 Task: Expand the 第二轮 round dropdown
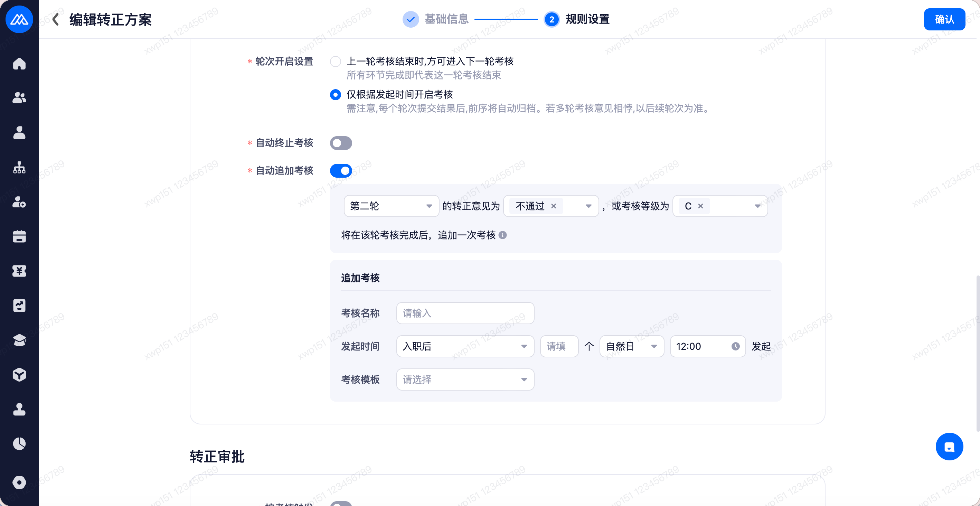click(391, 206)
